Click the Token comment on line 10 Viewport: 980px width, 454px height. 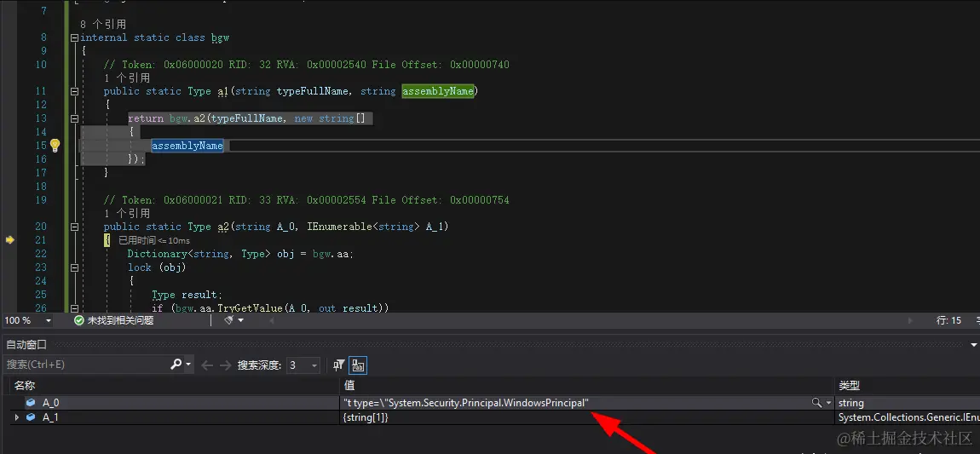click(x=306, y=65)
